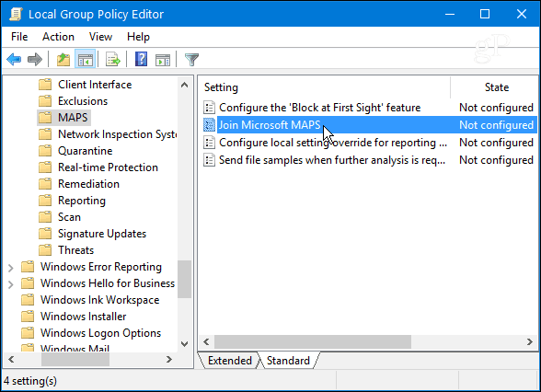This screenshot has width=541, height=392.
Task: Click 'Not configured' state for Block at First Sight
Action: click(496, 108)
